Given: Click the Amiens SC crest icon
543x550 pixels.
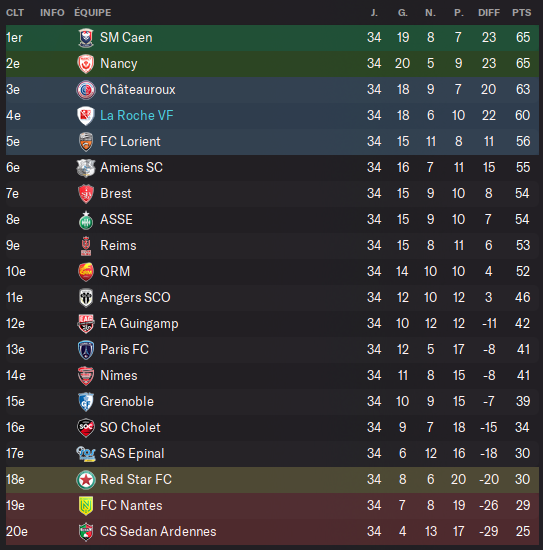Looking at the screenshot, I should [x=86, y=168].
